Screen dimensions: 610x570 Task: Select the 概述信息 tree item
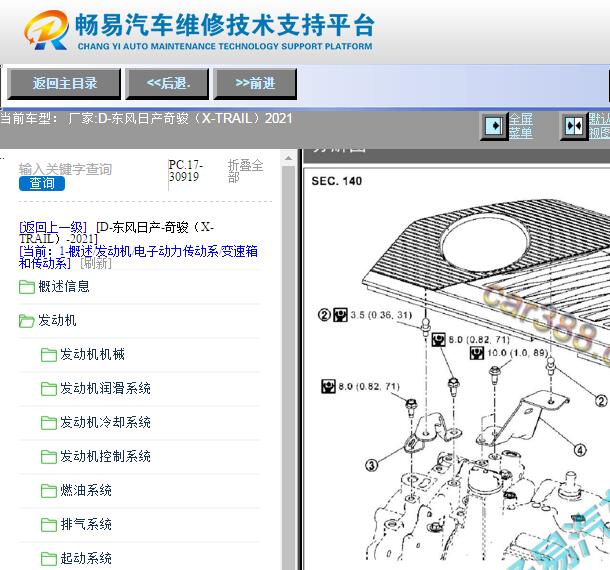point(64,286)
